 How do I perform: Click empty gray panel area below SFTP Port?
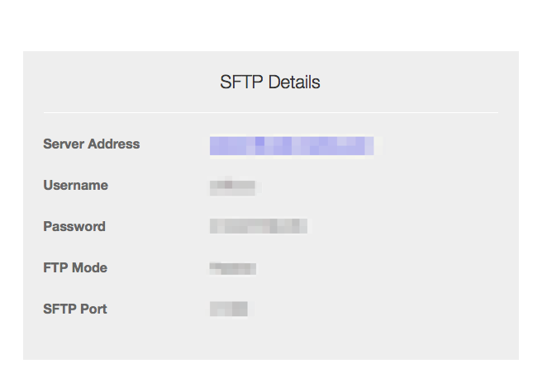click(270, 340)
